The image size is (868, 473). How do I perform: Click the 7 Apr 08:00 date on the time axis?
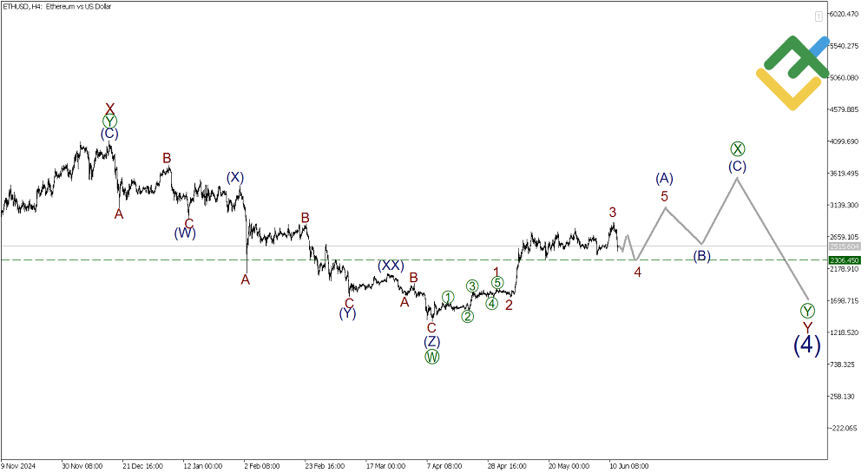[x=443, y=465]
